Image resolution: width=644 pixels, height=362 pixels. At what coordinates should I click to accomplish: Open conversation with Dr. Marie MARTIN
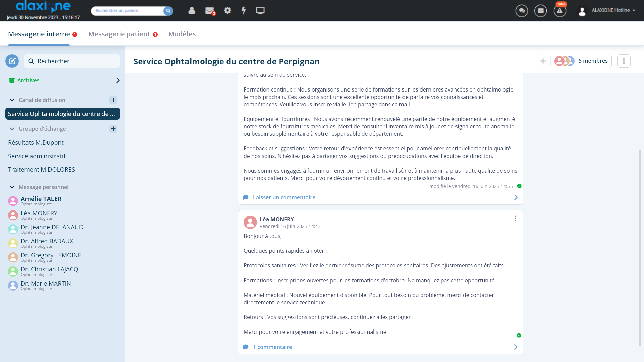coord(46,285)
